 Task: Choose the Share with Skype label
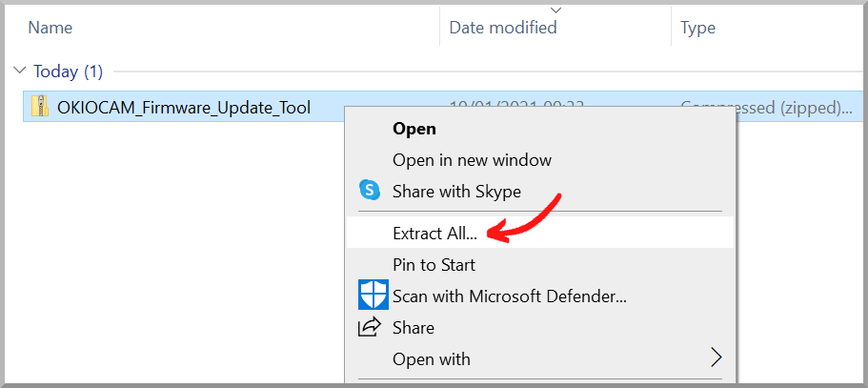[x=456, y=191]
